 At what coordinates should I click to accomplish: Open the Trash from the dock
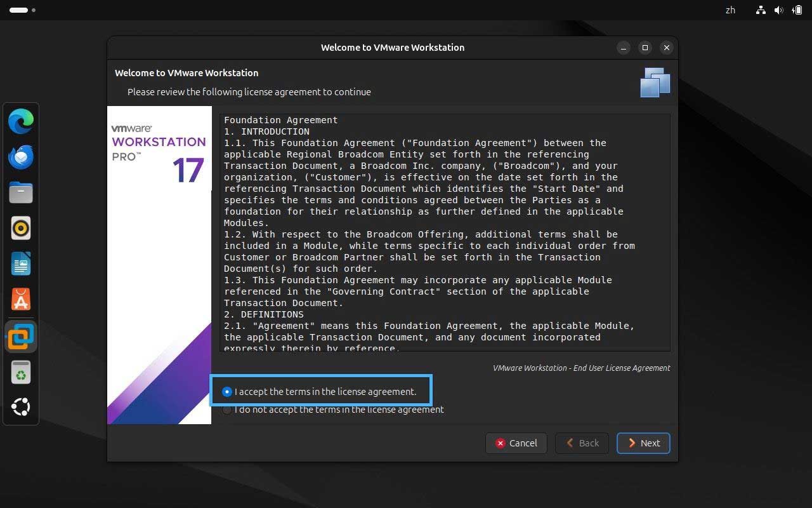21,372
